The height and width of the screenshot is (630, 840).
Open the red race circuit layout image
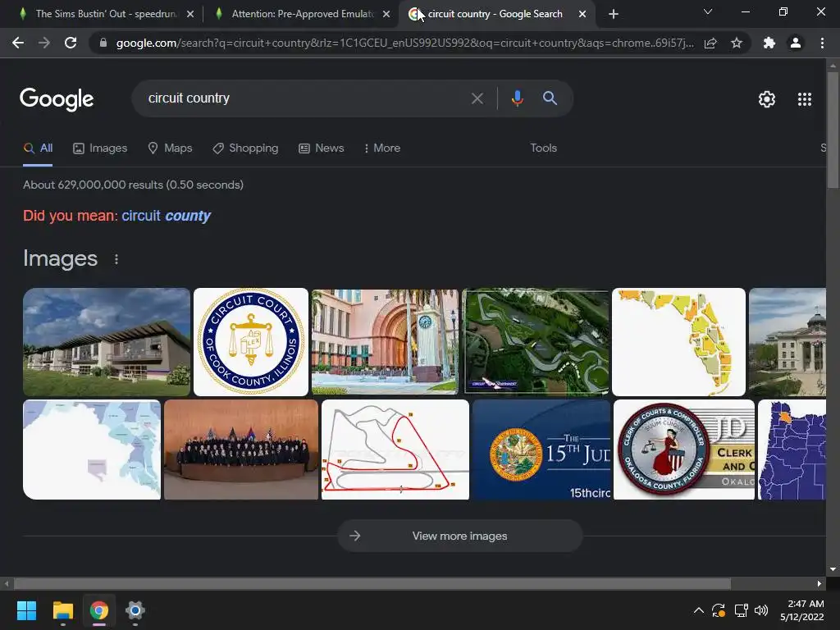pyautogui.click(x=395, y=450)
